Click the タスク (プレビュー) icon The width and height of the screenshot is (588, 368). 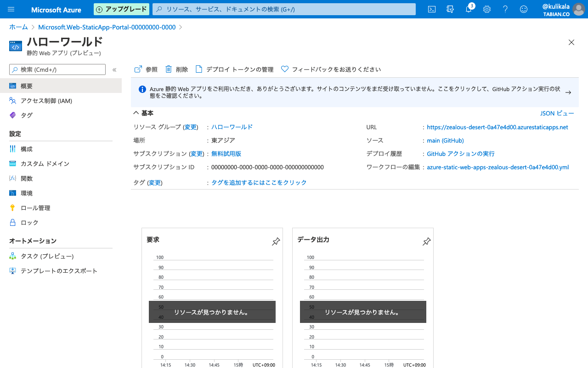point(13,256)
